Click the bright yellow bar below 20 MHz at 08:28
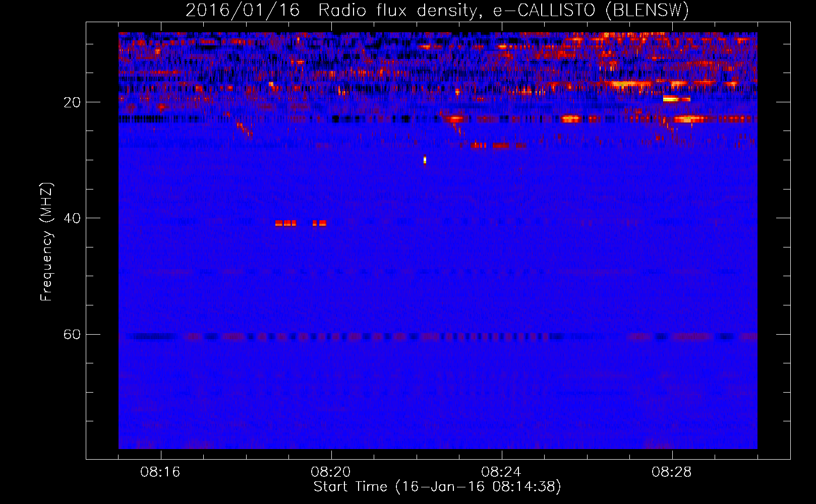The image size is (816, 504). click(676, 99)
